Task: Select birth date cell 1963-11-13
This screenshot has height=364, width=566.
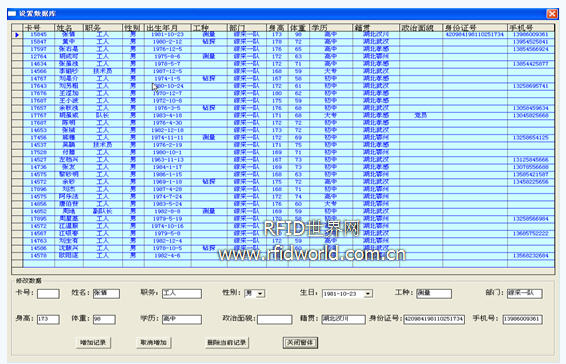Action: [x=167, y=160]
